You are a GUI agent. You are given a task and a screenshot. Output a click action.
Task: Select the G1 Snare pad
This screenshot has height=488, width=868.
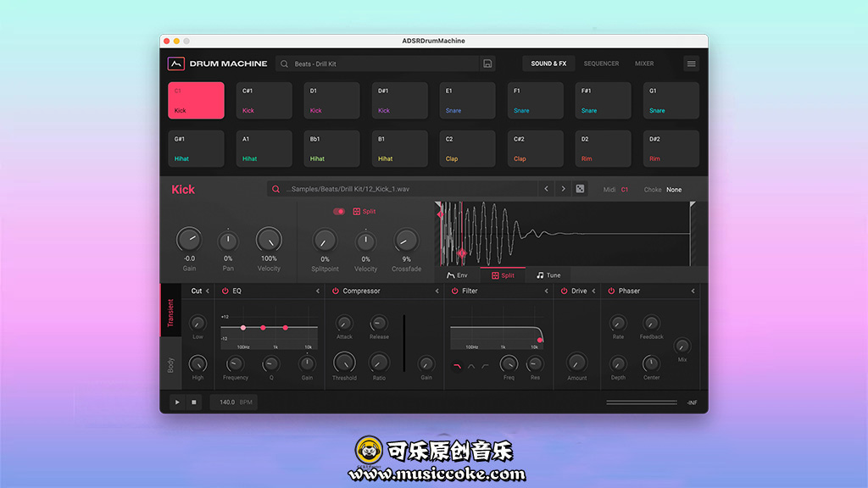(671, 100)
